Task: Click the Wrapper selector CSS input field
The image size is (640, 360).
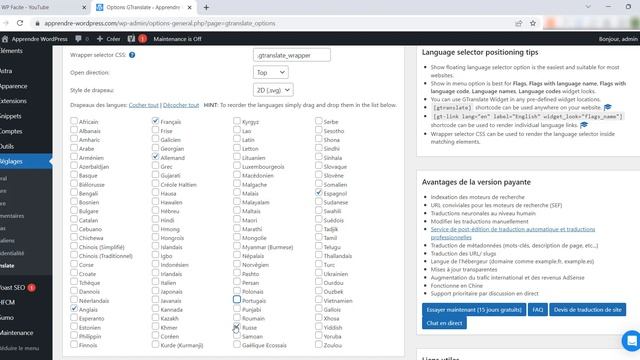Action: [x=292, y=55]
